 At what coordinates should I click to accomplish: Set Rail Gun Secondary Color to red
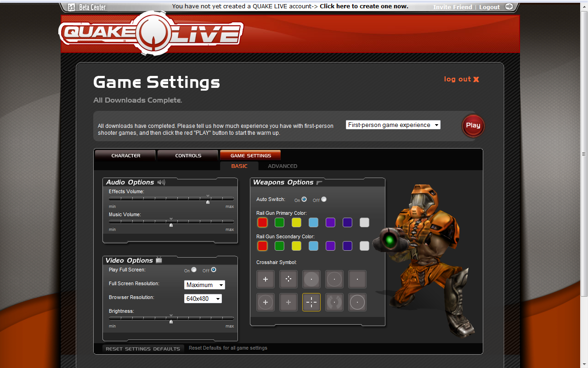[262, 246]
